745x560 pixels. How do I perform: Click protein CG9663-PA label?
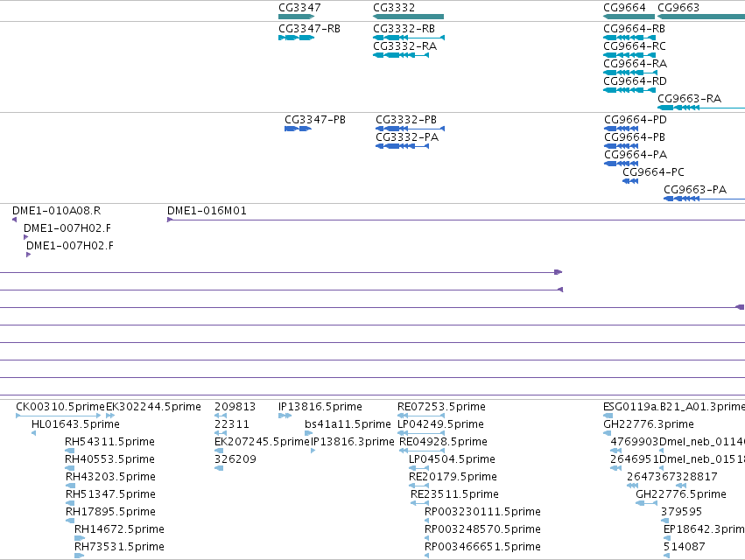click(x=695, y=190)
